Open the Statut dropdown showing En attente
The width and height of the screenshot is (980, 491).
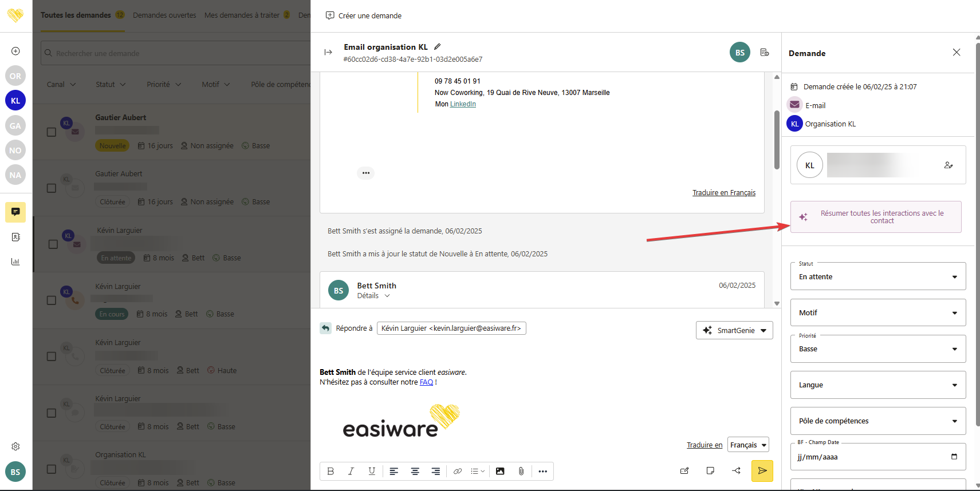[x=877, y=277]
